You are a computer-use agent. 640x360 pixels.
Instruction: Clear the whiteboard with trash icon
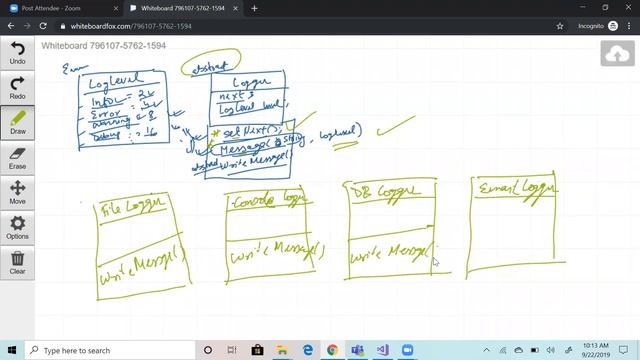tap(17, 263)
